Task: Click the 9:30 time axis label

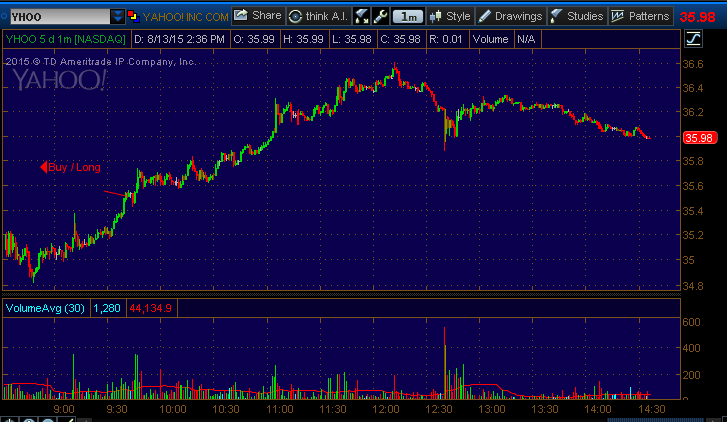Action: [x=117, y=409]
